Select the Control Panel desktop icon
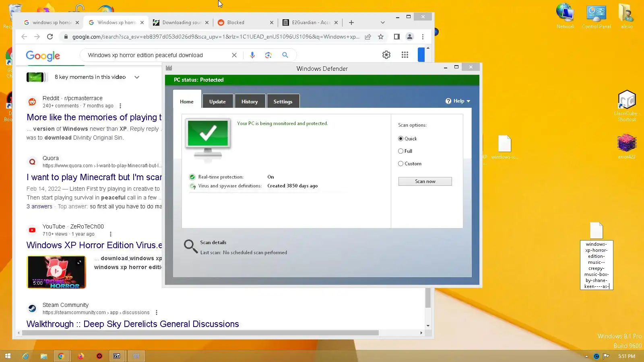The image size is (644, 362). (596, 16)
